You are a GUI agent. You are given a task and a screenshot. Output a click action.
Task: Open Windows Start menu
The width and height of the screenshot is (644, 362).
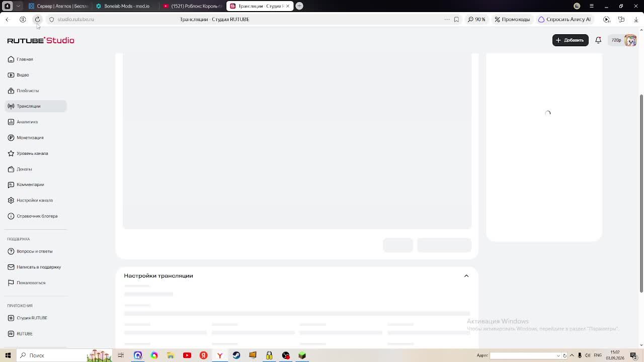coord(8,355)
